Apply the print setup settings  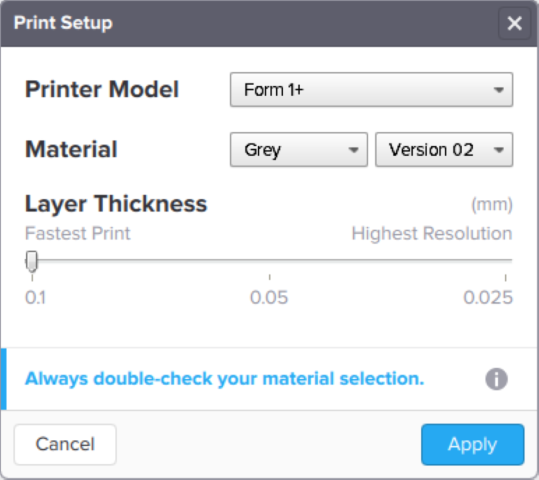point(473,444)
